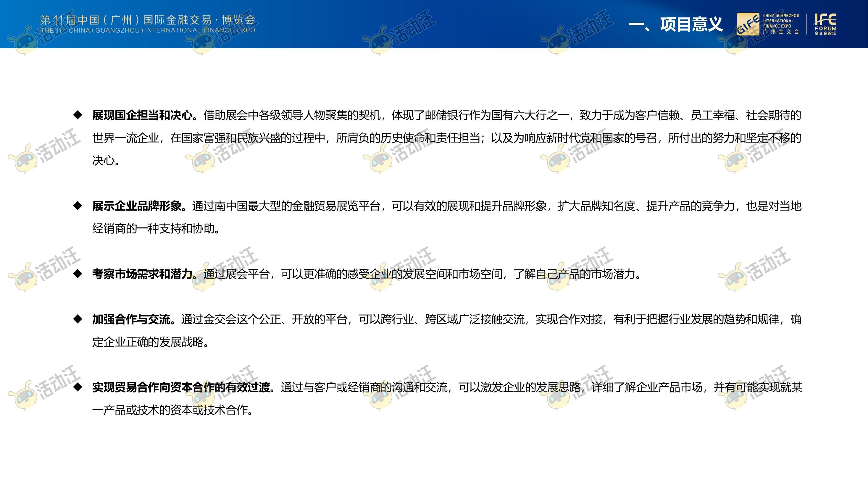The width and height of the screenshot is (868, 488).
Task: Click the diamond bullet before 实现贸易合作向资本合作
Action: (x=78, y=387)
